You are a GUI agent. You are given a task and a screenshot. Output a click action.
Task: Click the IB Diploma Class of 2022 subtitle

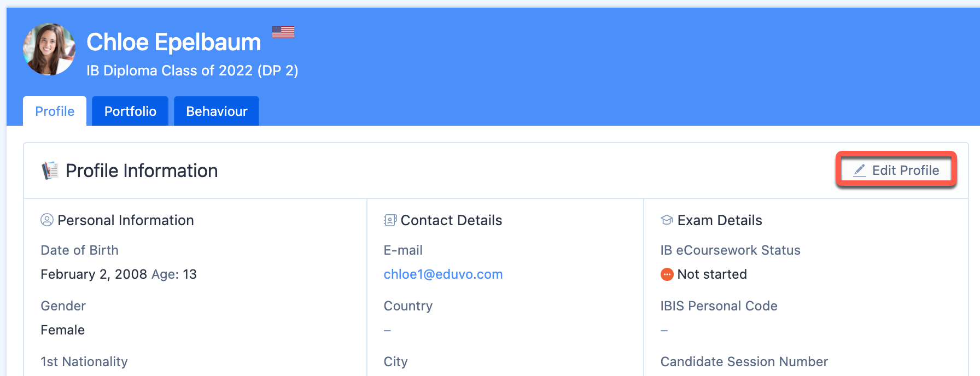click(192, 70)
